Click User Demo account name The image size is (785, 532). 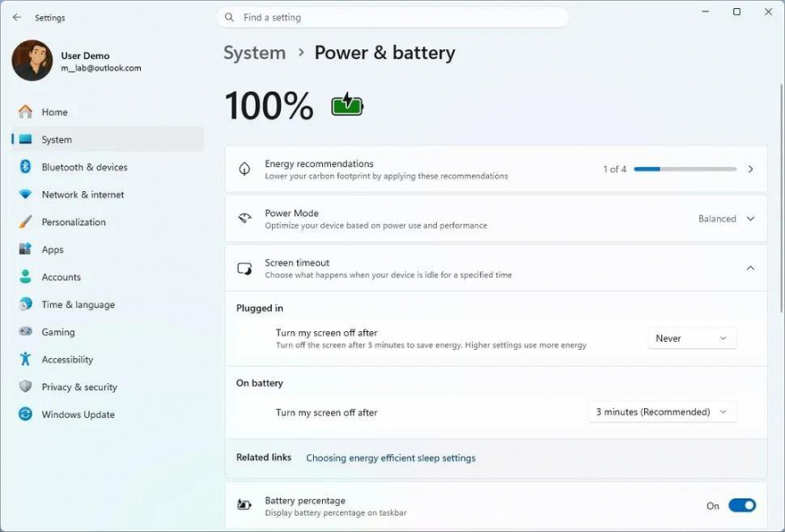tap(85, 56)
